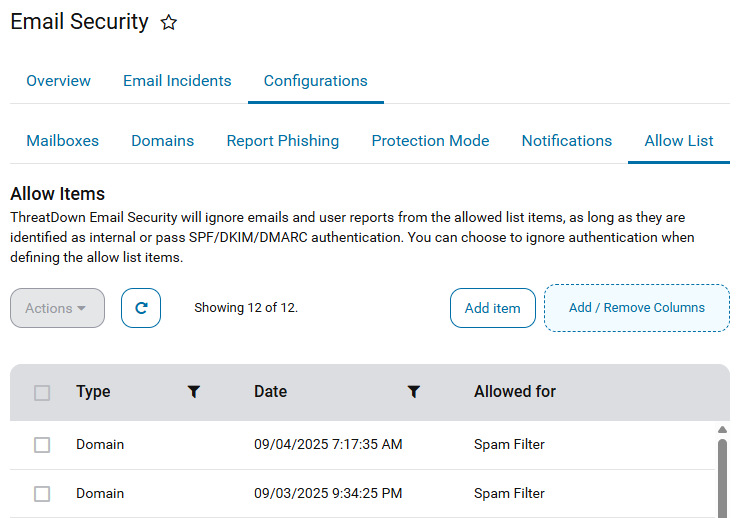Click Domain in the 09/03/2025 row
This screenshot has height=518, width=744.
click(100, 493)
